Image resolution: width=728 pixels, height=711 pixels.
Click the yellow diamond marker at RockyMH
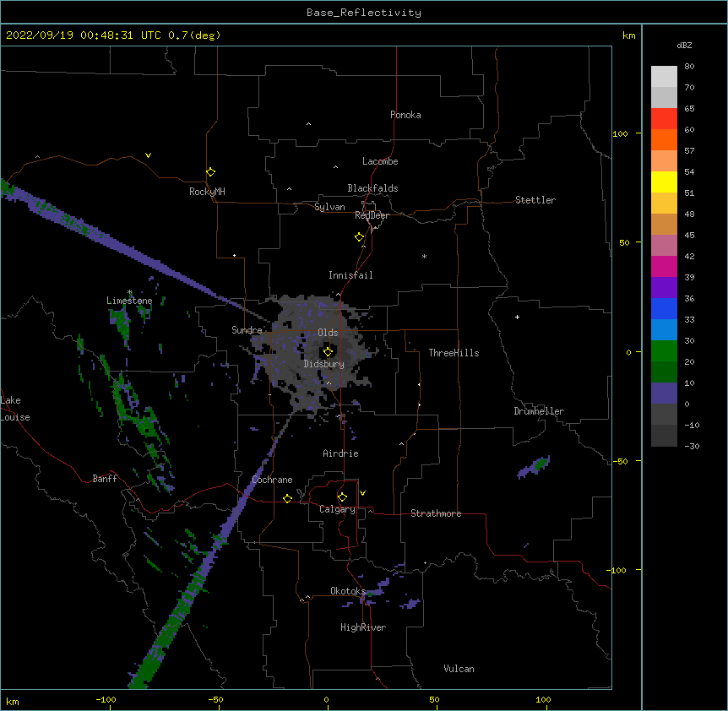pyautogui.click(x=210, y=171)
